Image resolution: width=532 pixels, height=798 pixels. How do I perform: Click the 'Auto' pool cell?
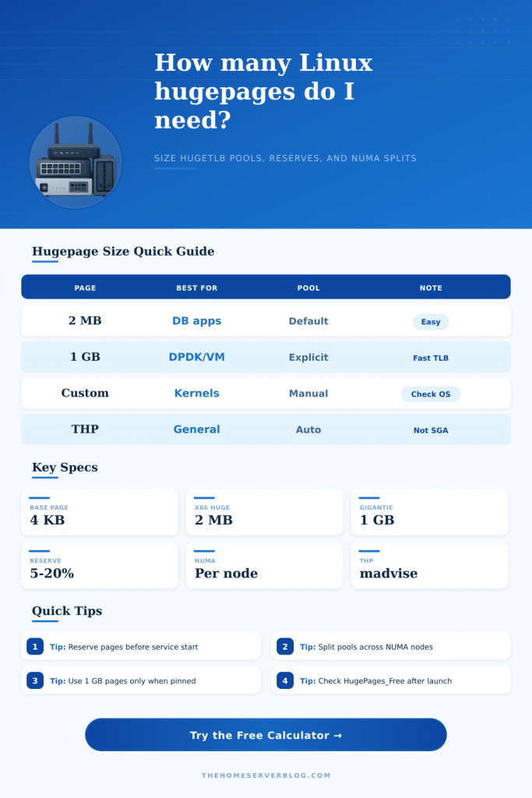[308, 429]
